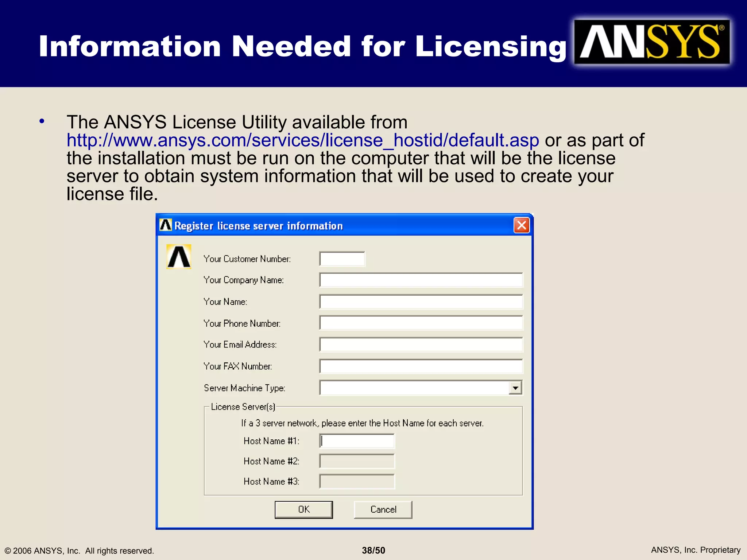The image size is (747, 560).
Task: Click the Host Name #2 field
Action: (357, 461)
